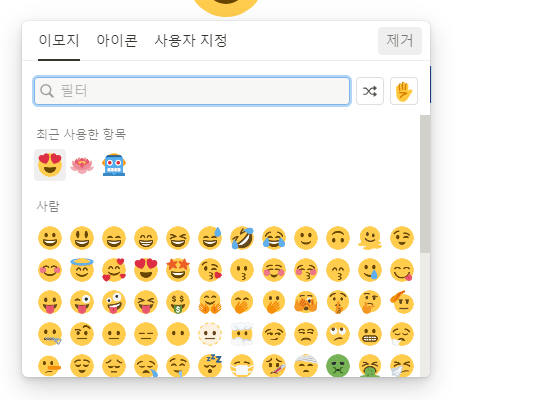The width and height of the screenshot is (560, 400).
Task: Select the face without mouth emoji
Action: tap(178, 334)
